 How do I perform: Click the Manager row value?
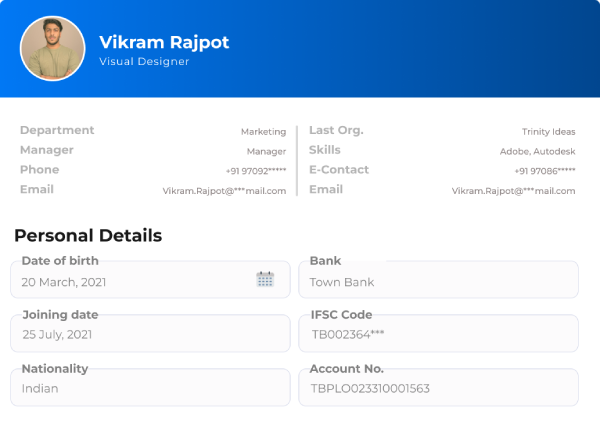(266, 151)
